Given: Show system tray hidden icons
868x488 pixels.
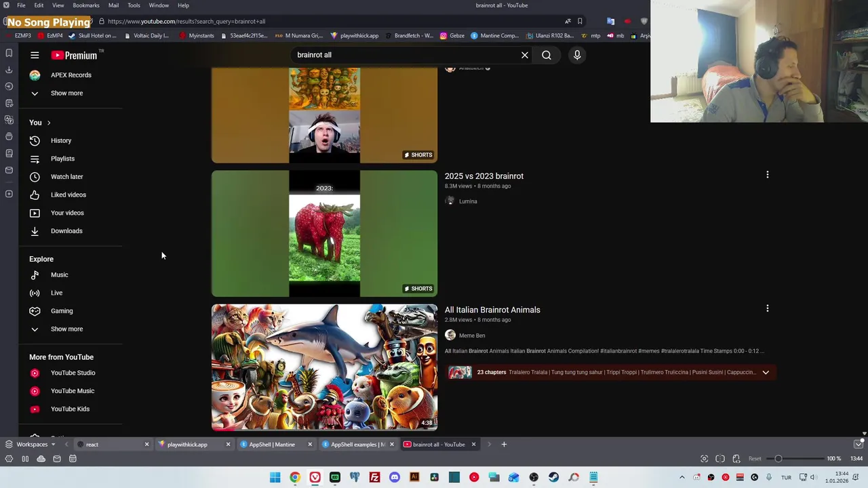Looking at the screenshot, I should point(682,477).
